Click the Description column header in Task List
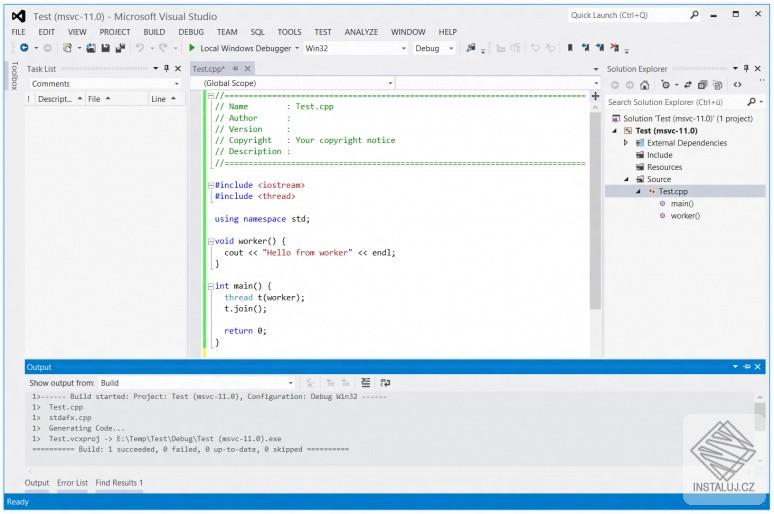The height and width of the screenshot is (514, 774). 54,99
